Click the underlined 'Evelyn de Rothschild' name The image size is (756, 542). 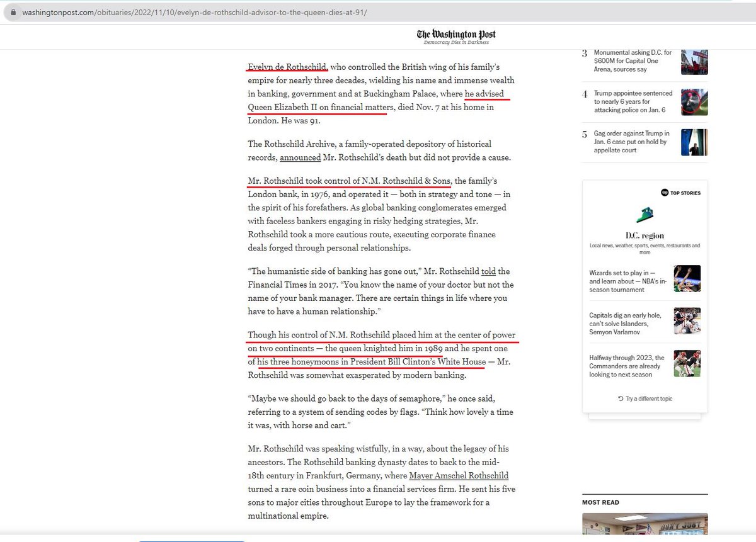click(x=287, y=67)
